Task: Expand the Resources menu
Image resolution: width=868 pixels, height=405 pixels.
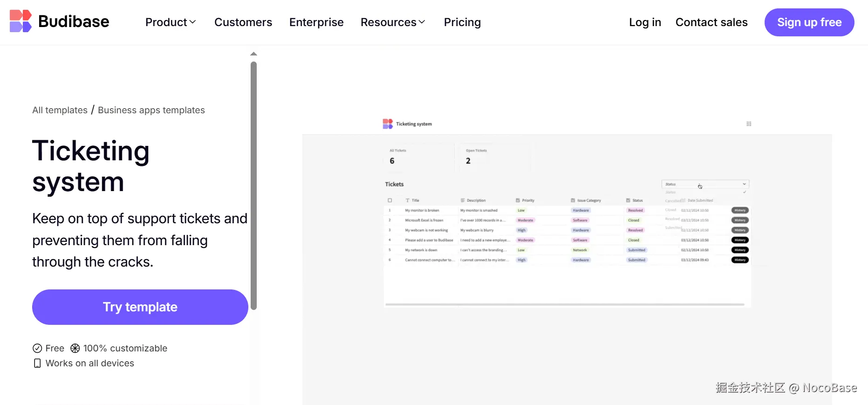Action: click(393, 22)
